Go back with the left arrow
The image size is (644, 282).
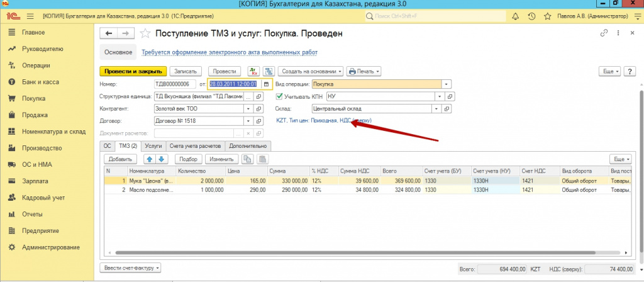tap(109, 33)
